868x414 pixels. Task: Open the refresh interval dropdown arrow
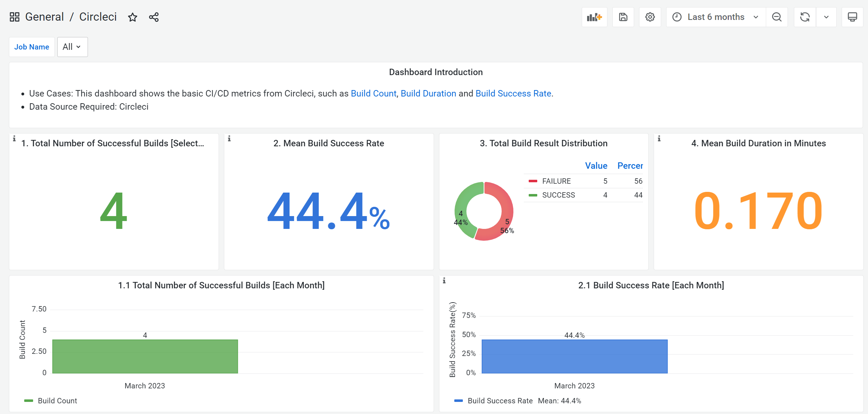coord(826,17)
